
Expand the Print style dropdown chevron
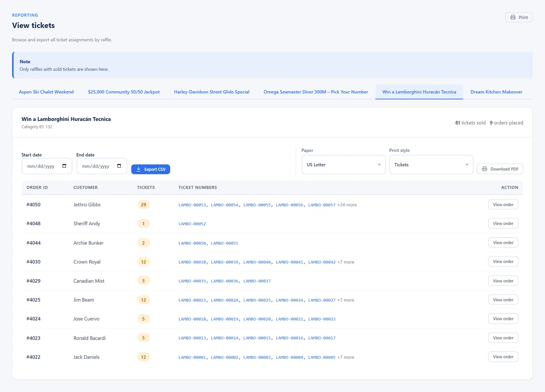coord(467,164)
